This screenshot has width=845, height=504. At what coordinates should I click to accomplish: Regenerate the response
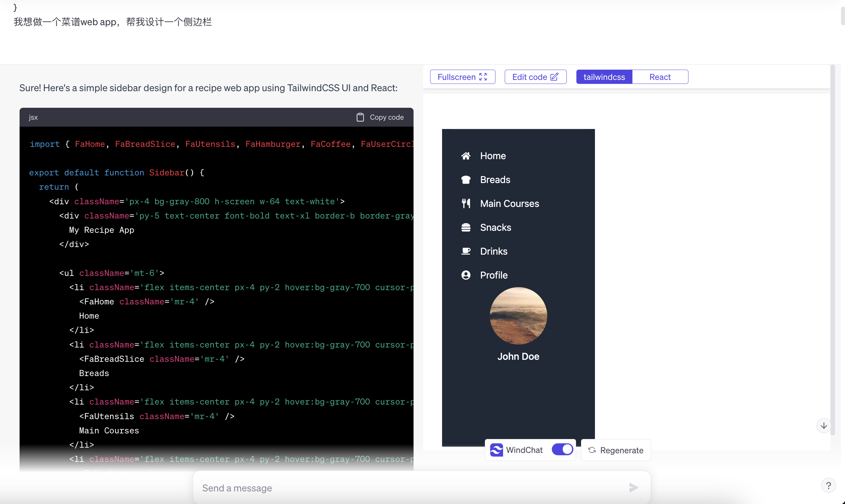(x=616, y=450)
